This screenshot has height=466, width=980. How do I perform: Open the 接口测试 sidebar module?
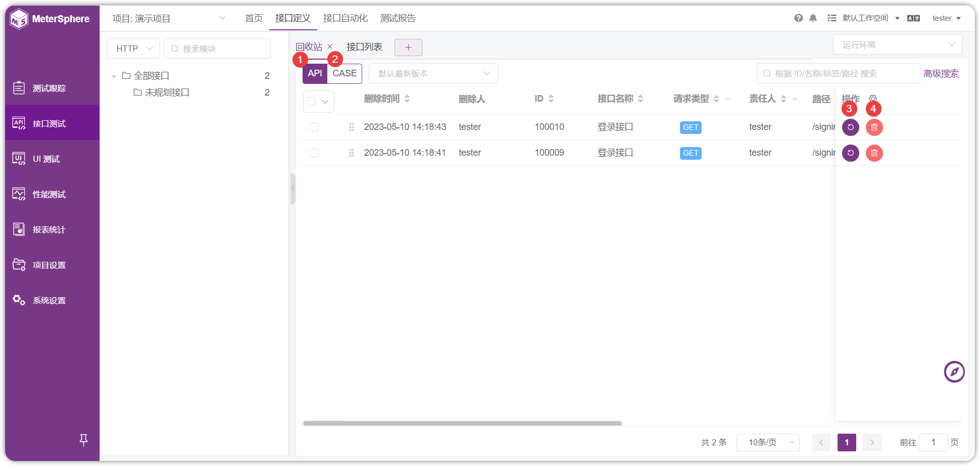point(52,123)
